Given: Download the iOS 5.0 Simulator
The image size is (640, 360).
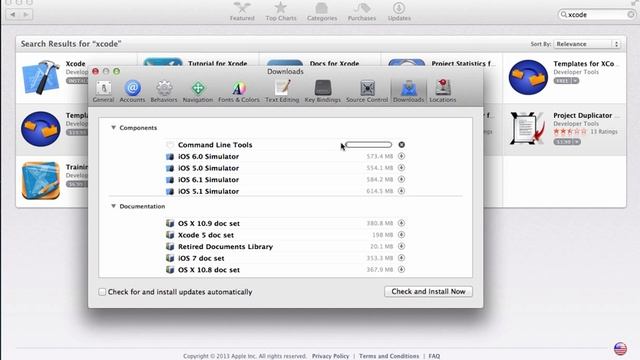Looking at the screenshot, I should click(x=401, y=168).
